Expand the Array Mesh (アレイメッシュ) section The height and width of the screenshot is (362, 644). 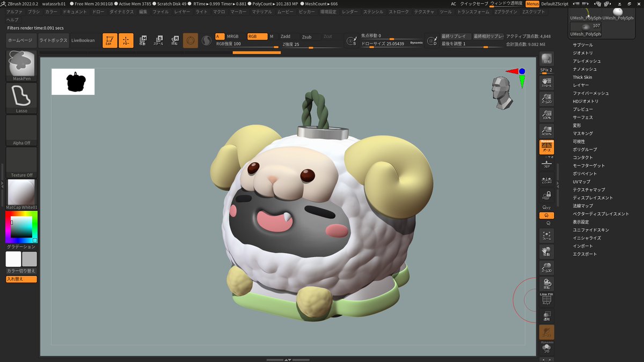[x=587, y=61]
